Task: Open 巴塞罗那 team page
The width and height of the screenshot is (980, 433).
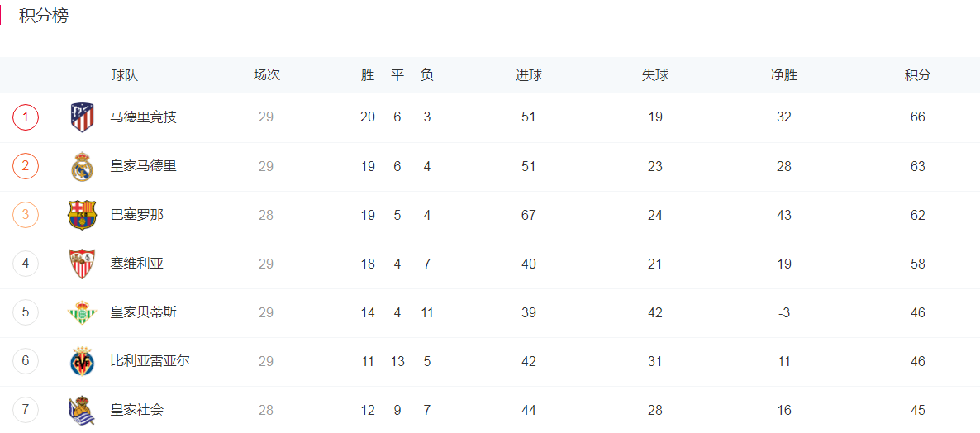Action: click(137, 215)
